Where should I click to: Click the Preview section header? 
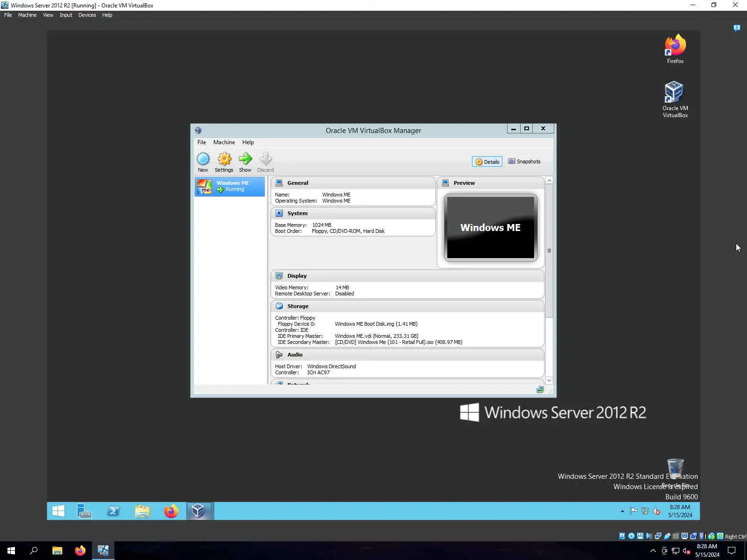pyautogui.click(x=491, y=183)
